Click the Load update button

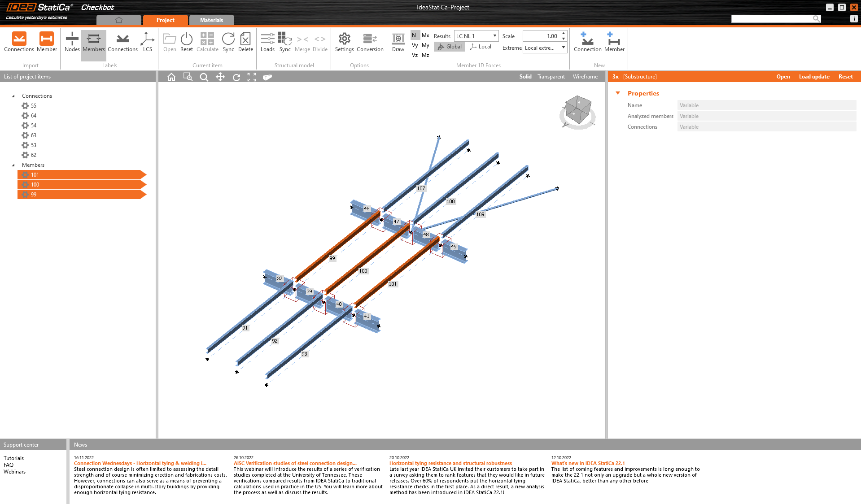pyautogui.click(x=814, y=77)
